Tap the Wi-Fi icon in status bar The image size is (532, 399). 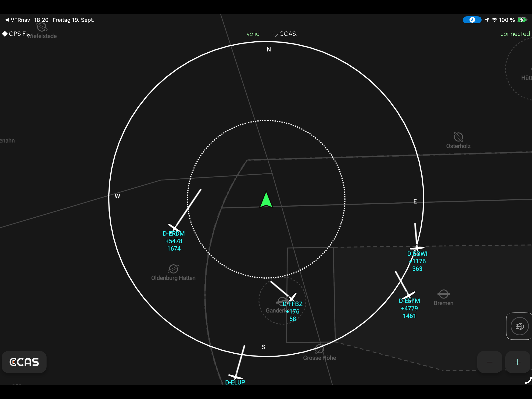(494, 20)
